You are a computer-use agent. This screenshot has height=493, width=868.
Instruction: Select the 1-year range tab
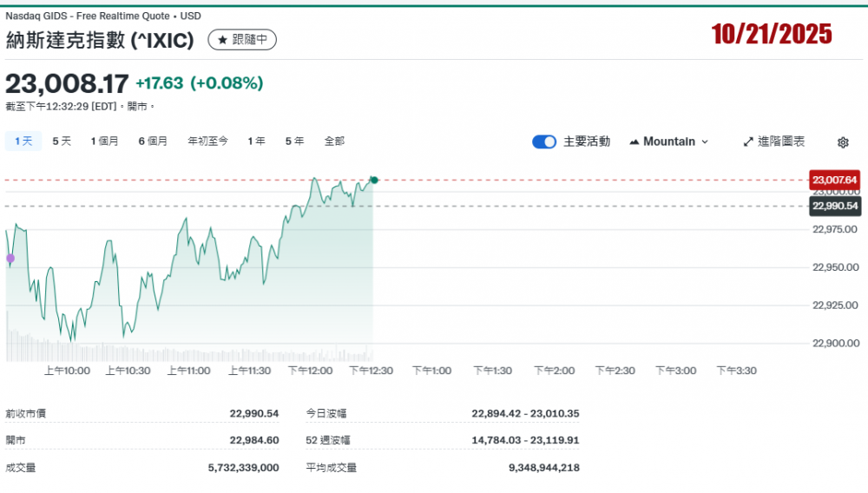click(256, 141)
